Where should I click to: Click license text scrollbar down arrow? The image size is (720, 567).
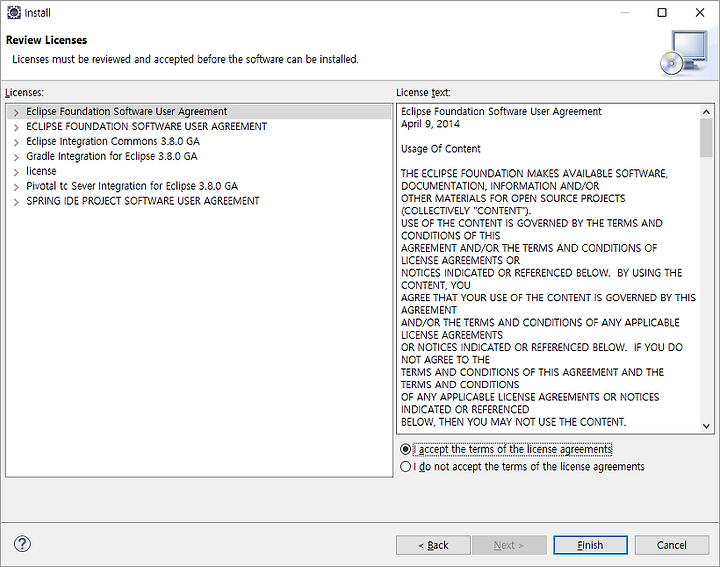(x=706, y=426)
